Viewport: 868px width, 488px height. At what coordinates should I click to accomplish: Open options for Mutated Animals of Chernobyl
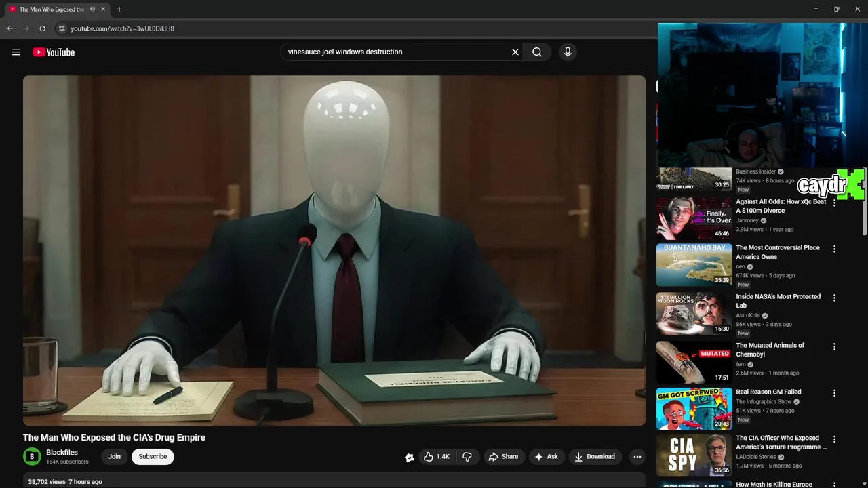835,346
